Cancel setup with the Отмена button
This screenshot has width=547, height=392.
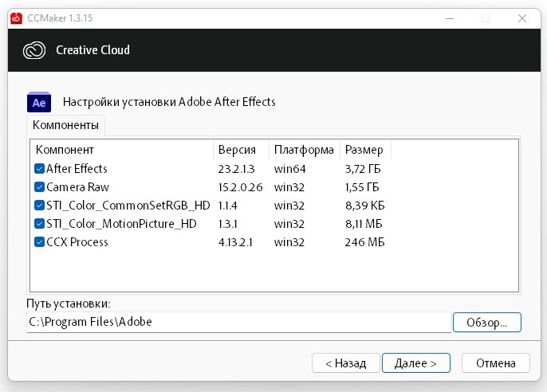click(496, 363)
